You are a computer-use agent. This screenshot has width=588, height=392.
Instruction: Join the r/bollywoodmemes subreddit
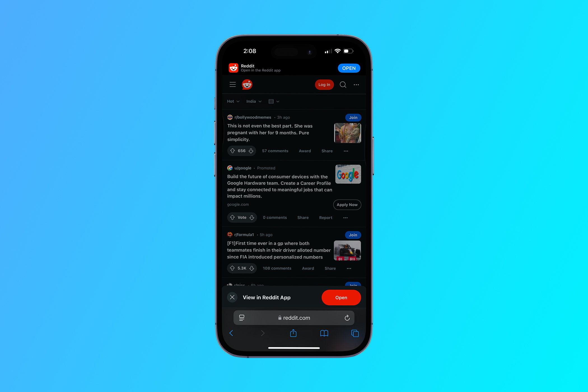tap(353, 117)
